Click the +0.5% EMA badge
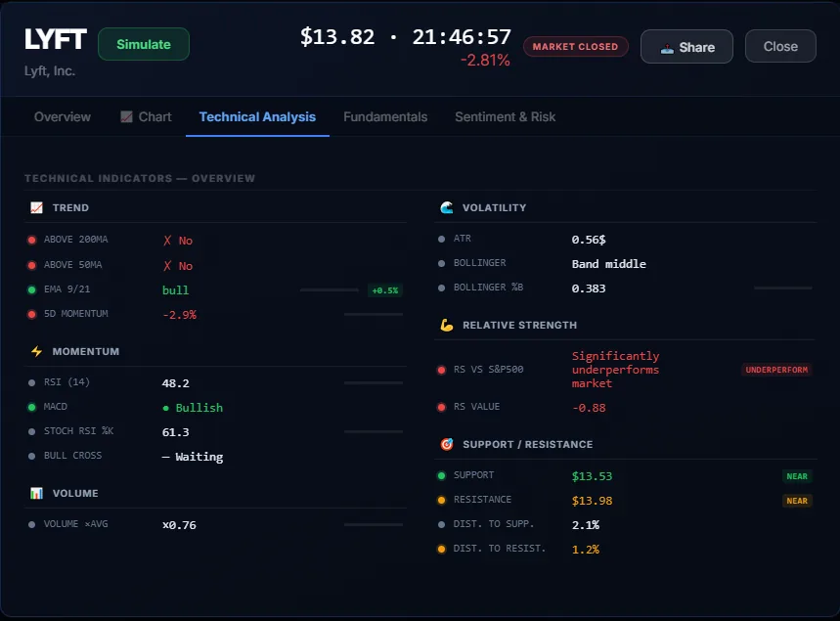 pos(384,290)
